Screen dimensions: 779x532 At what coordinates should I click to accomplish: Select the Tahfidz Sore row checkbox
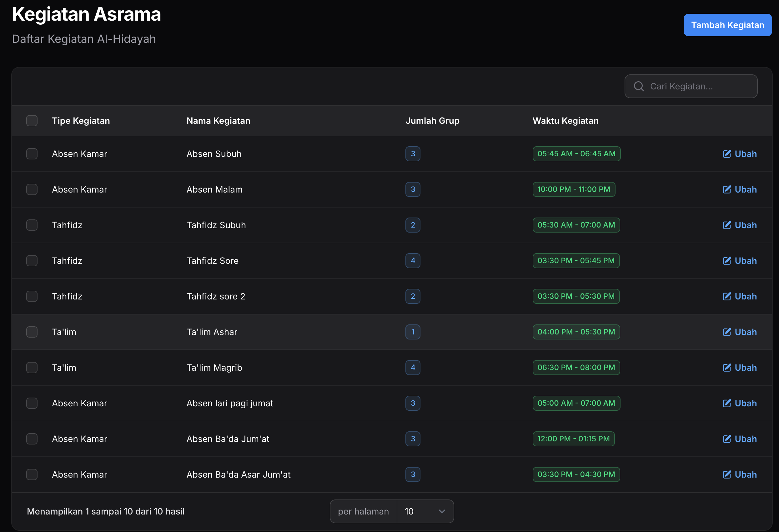pos(32,261)
